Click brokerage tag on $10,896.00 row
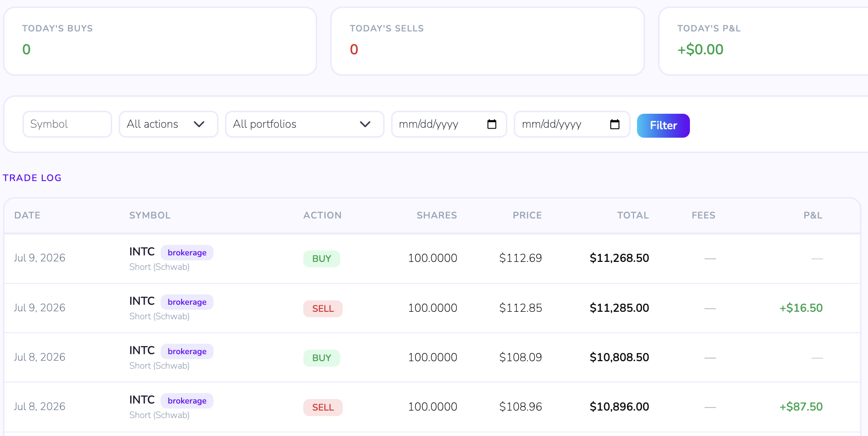Viewport: 868px width, 436px height. [x=187, y=401]
